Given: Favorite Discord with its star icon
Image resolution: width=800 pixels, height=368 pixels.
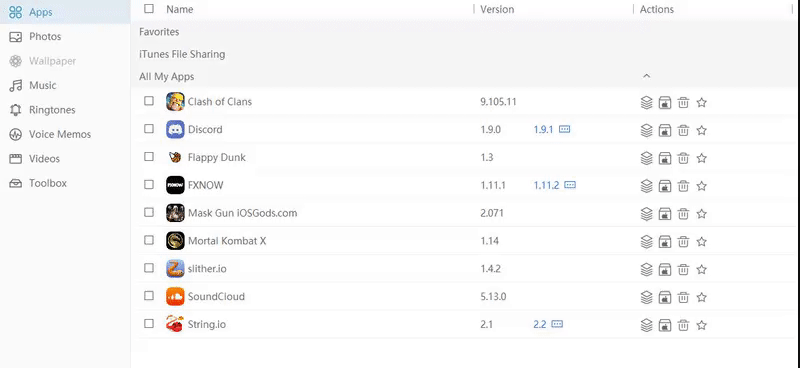Looking at the screenshot, I should 702,130.
